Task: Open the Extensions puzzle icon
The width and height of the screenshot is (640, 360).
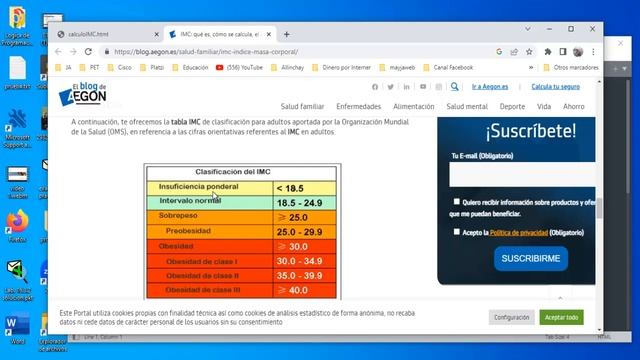Action: 548,52
